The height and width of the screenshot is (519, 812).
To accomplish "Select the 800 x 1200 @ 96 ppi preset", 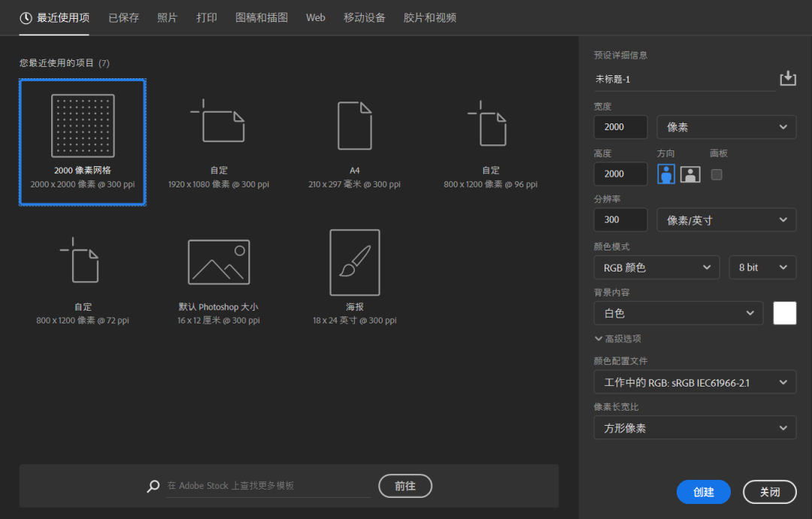I will [490, 126].
